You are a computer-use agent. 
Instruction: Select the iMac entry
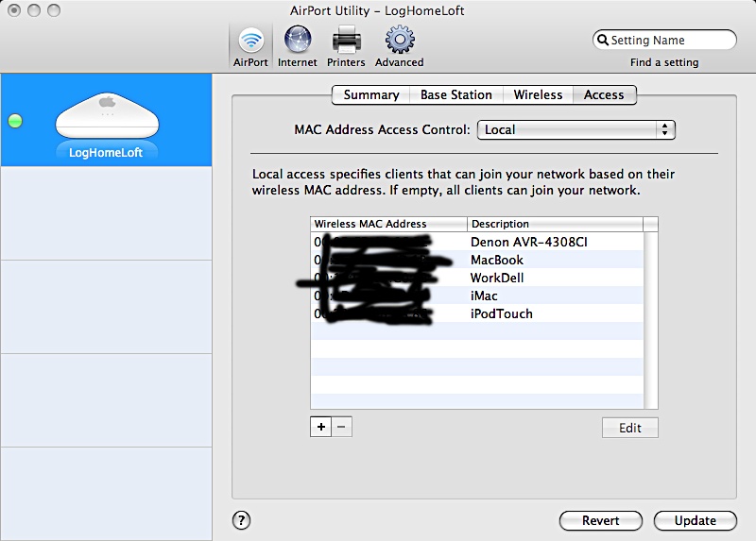[x=477, y=296]
